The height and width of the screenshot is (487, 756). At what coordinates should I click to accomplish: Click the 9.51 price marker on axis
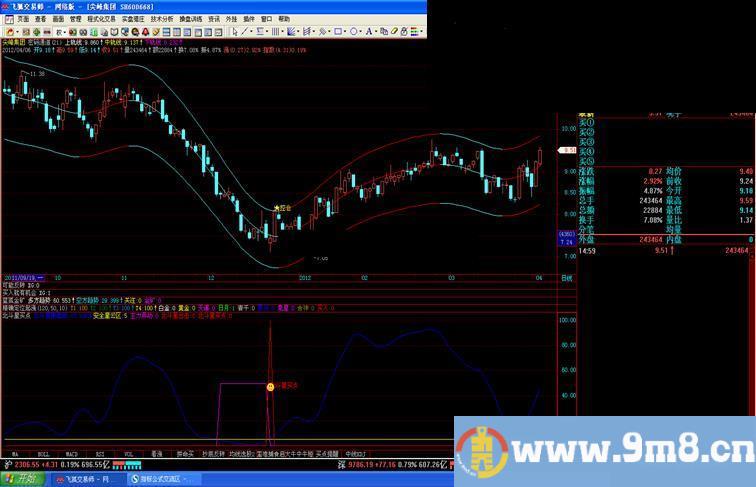(566, 150)
